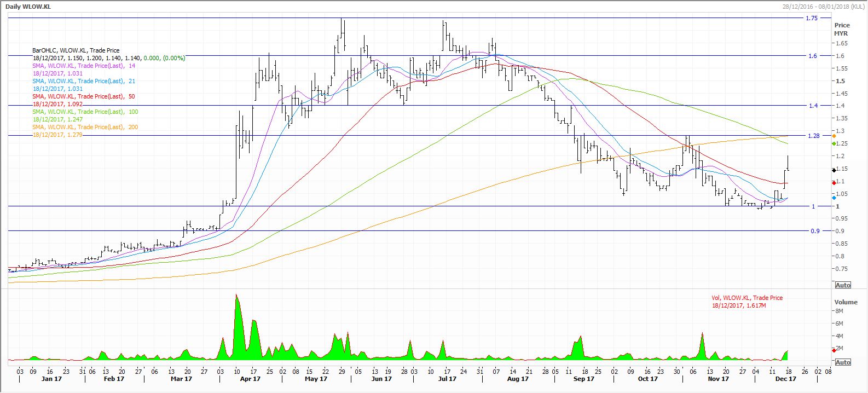This screenshot has width=868, height=393.
Task: Select the purple SMA 14 legend label
Action: pos(84,66)
